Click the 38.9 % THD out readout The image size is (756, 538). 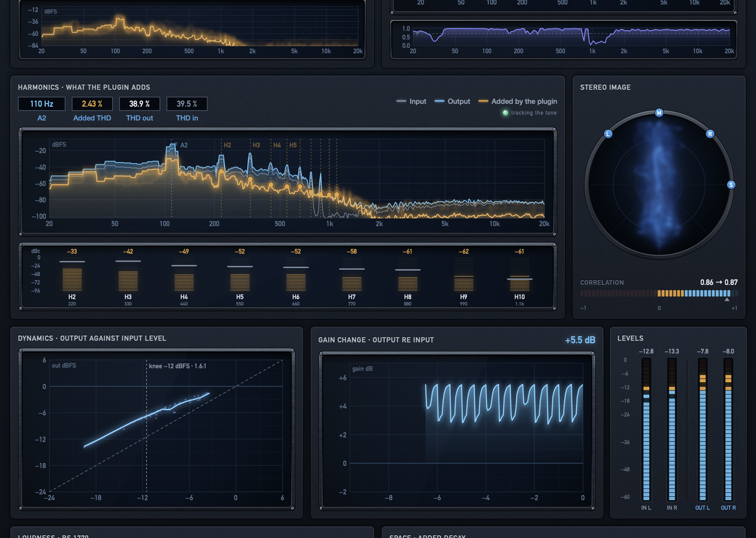(x=139, y=104)
